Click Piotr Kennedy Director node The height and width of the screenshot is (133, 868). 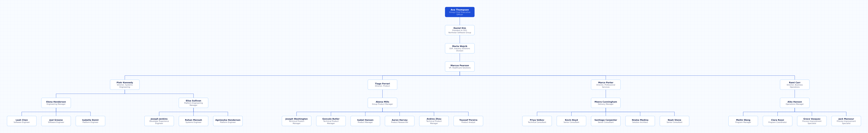click(125, 85)
